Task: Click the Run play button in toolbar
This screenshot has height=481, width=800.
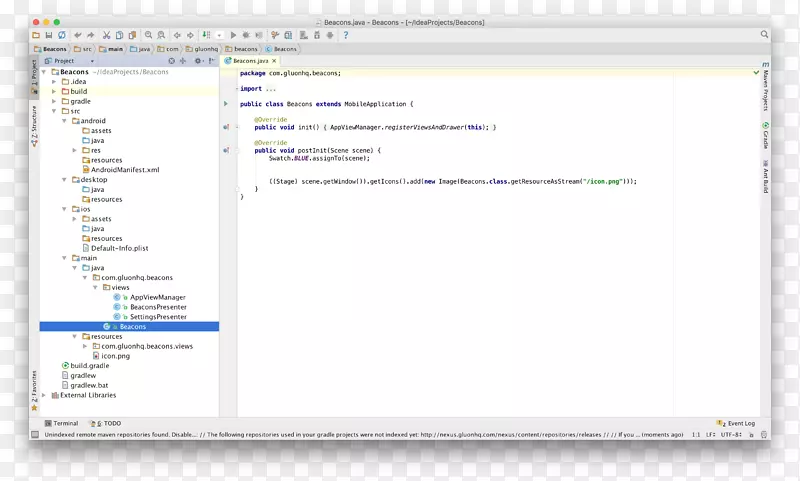Action: click(234, 35)
